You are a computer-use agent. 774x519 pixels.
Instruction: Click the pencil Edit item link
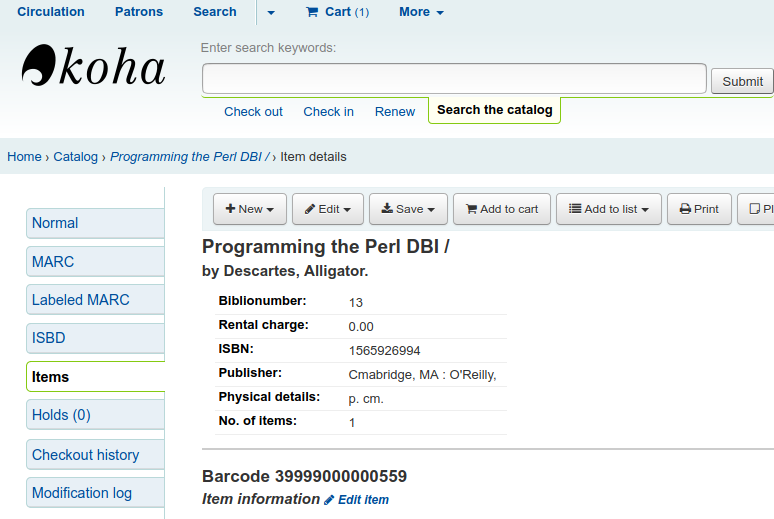click(x=356, y=500)
